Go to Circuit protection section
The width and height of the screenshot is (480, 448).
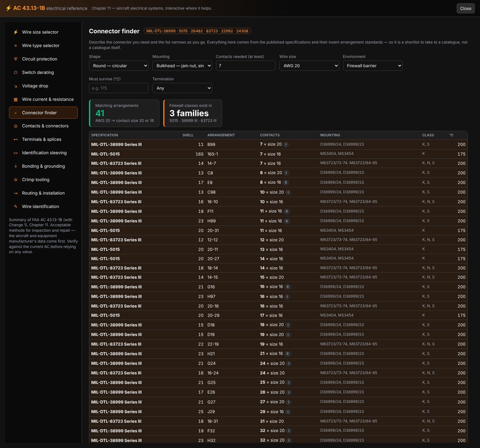click(x=43, y=59)
